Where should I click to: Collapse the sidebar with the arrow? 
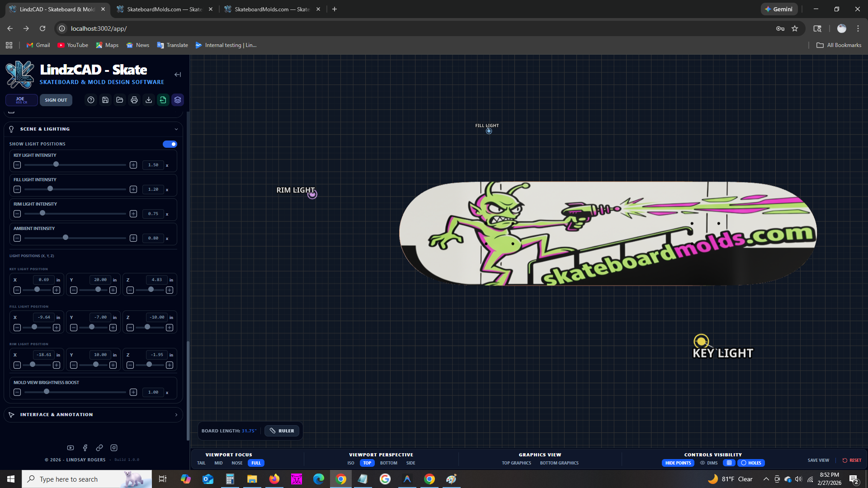pos(177,75)
